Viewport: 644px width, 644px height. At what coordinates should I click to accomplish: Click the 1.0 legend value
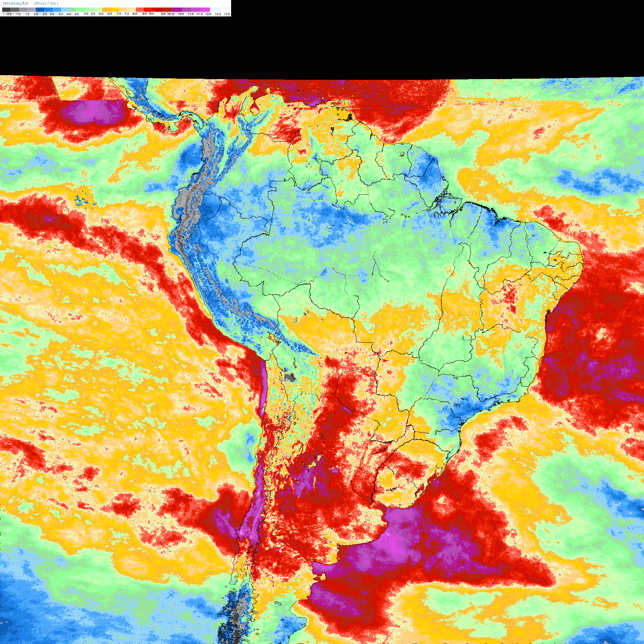tap(18, 14)
